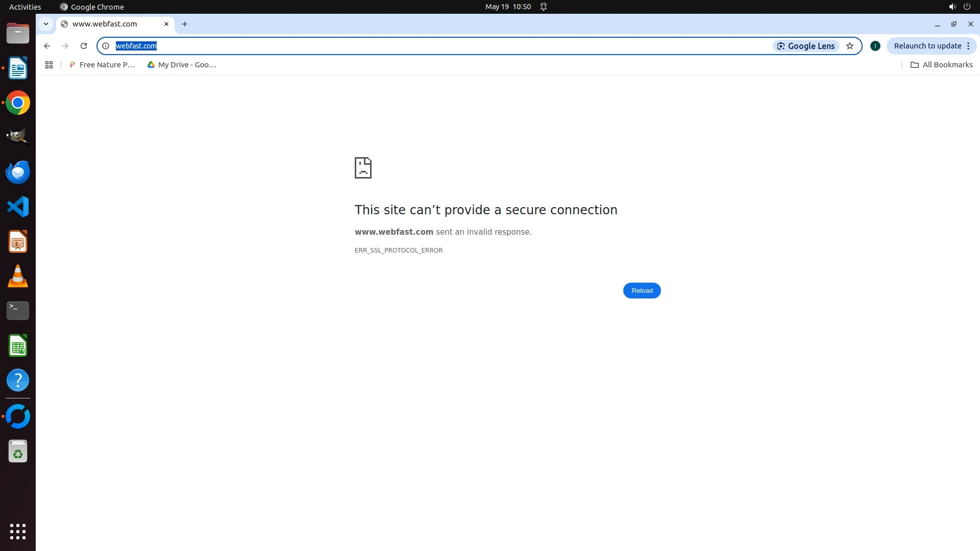Open the Google Lens search button
This screenshot has width=980, height=551.
tap(806, 46)
